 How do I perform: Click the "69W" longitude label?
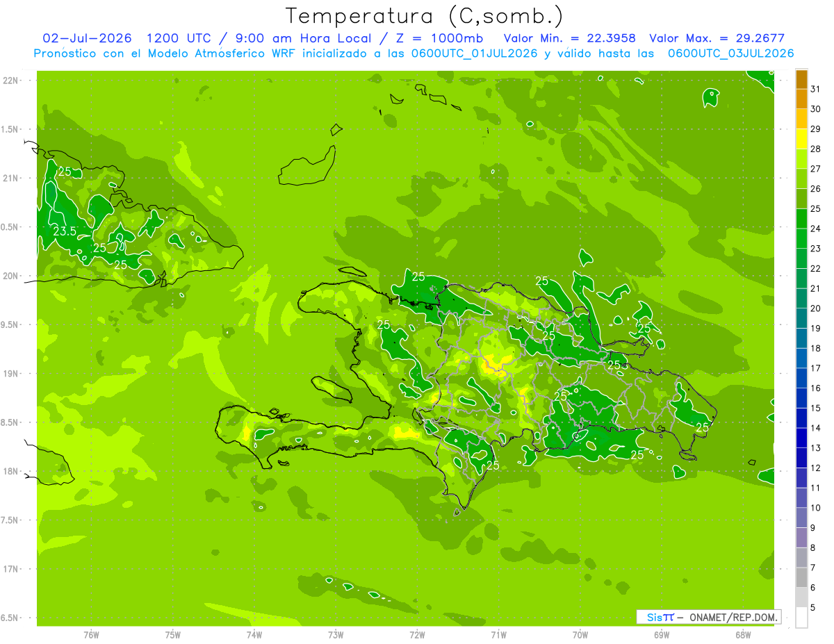(662, 634)
